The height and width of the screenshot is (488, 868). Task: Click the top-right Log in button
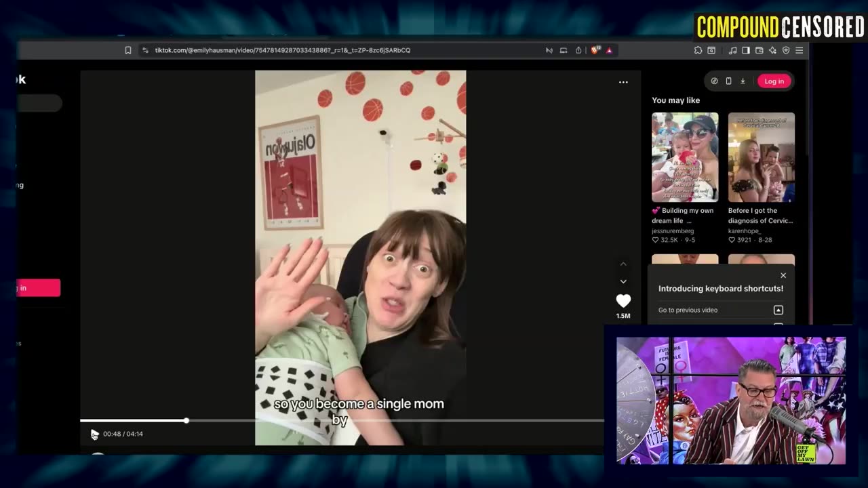pyautogui.click(x=774, y=81)
